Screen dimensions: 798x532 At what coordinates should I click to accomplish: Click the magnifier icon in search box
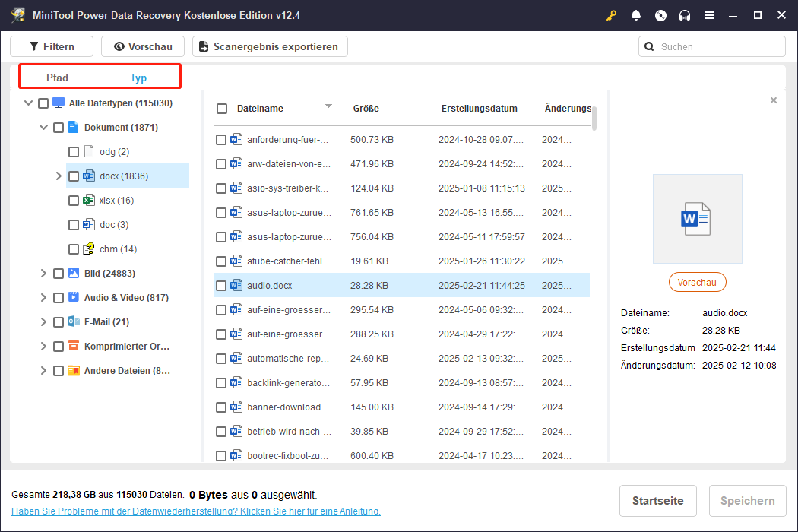(649, 47)
